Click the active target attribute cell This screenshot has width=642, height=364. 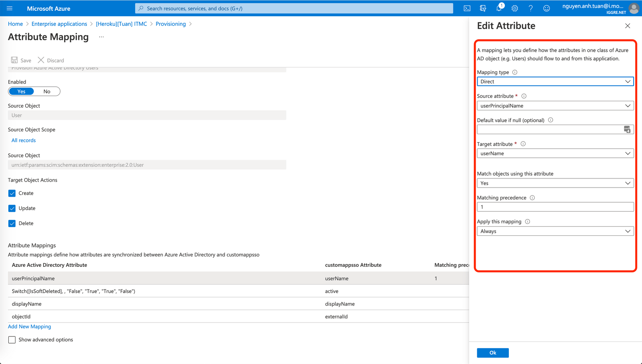pyautogui.click(x=332, y=291)
